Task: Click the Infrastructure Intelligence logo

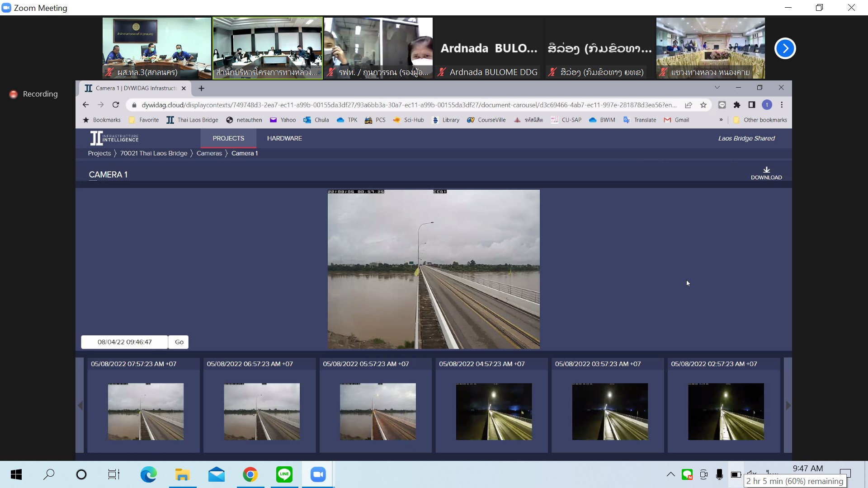Action: click(114, 138)
